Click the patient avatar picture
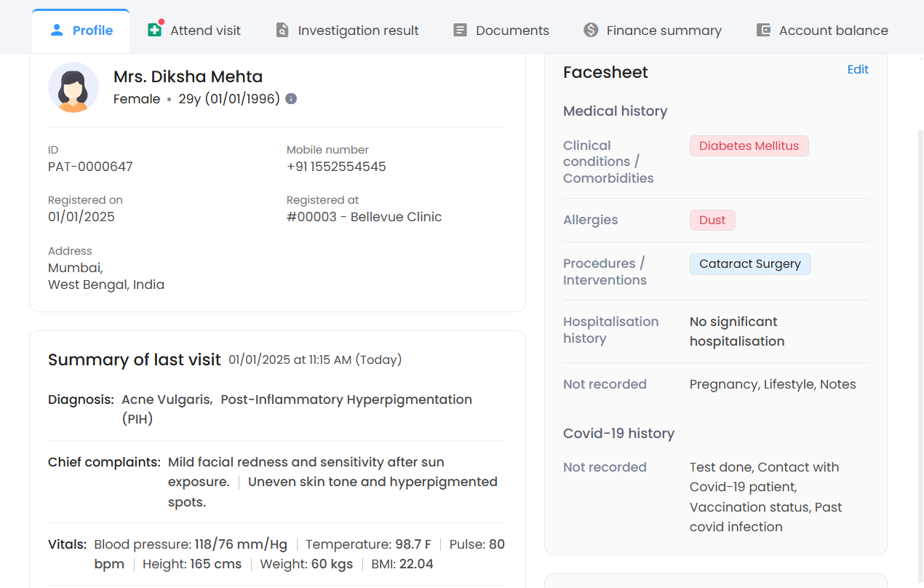The width and height of the screenshot is (924, 588). click(x=73, y=87)
